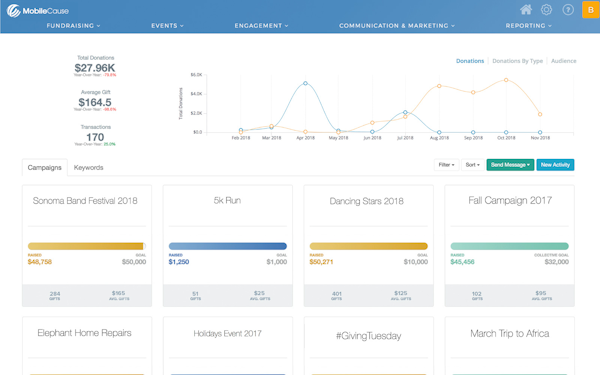Show the Audience chart view
This screenshot has height=375, width=600.
tap(563, 61)
